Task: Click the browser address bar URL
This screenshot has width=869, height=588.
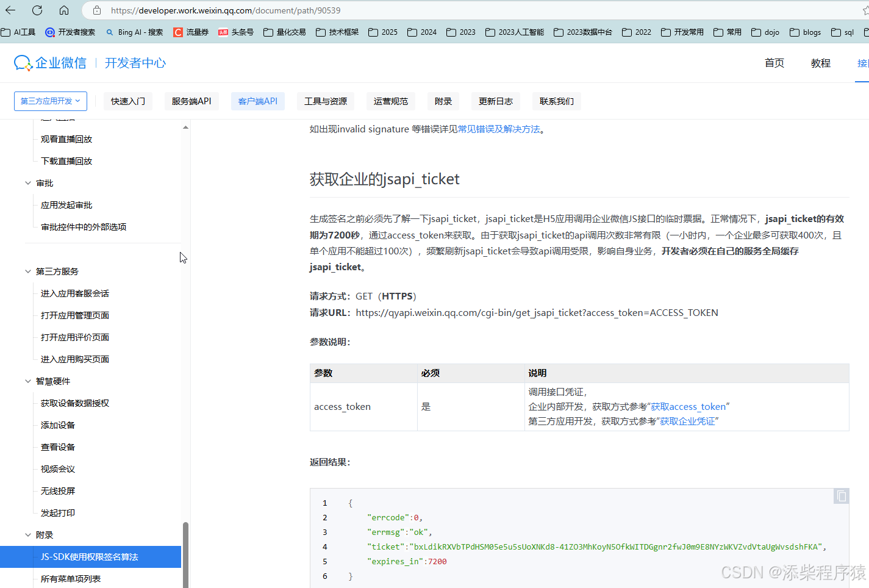Action: click(x=226, y=10)
